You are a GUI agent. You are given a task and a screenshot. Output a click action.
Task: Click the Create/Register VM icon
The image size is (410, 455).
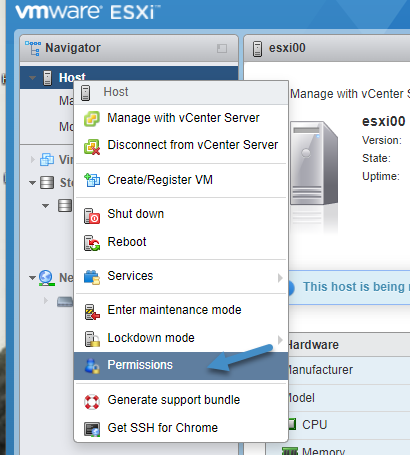[x=92, y=180]
